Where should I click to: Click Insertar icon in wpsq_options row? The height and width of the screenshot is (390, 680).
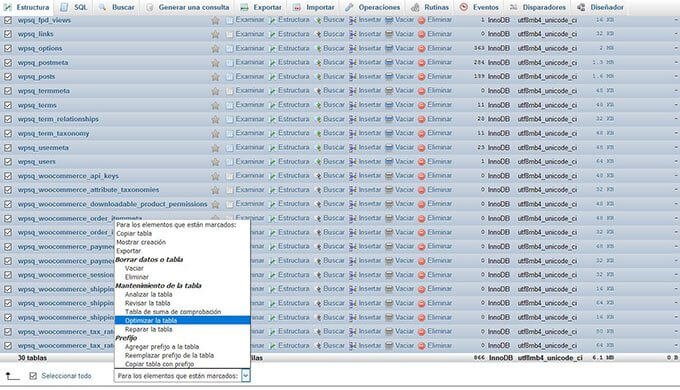353,48
